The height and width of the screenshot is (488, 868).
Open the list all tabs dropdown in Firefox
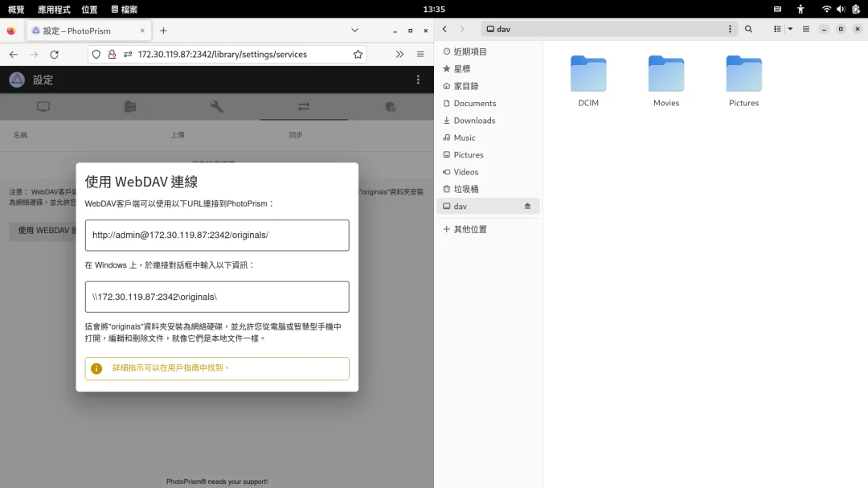(x=354, y=31)
